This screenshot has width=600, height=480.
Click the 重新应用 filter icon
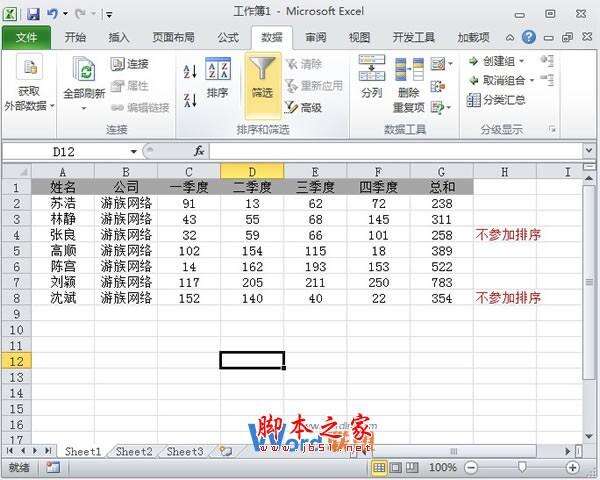[x=292, y=85]
